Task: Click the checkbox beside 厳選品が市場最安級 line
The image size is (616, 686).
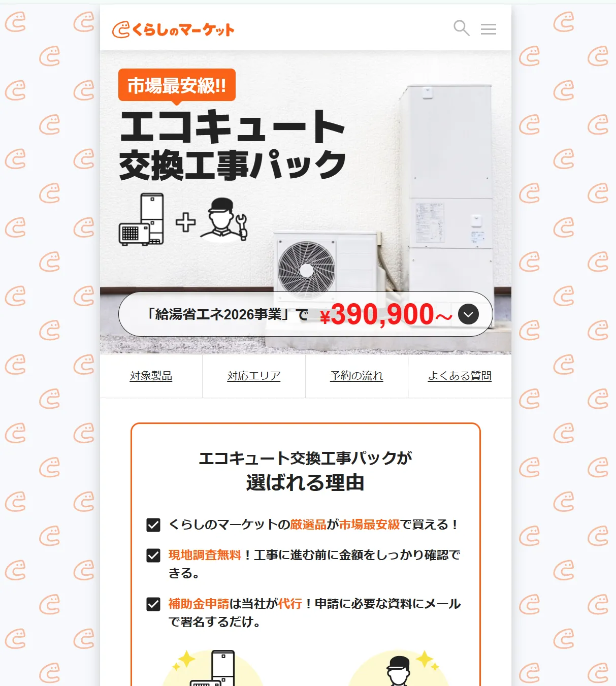Action: (x=153, y=525)
